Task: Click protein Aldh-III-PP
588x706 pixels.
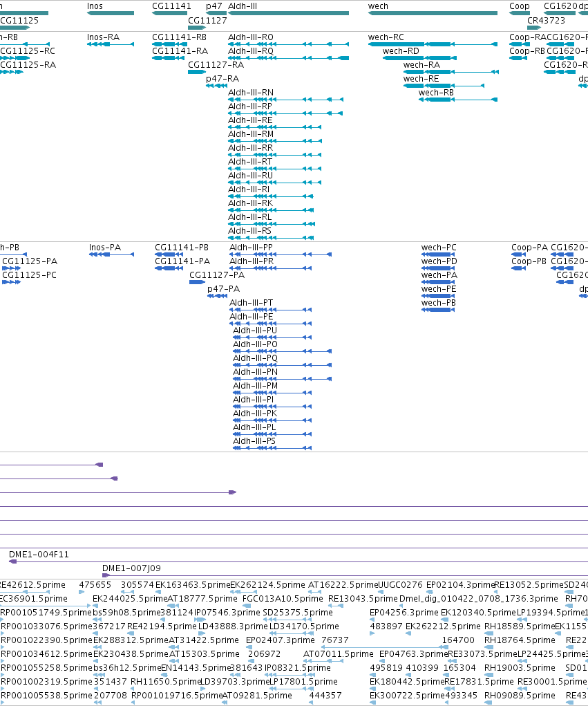Action: click(251, 247)
